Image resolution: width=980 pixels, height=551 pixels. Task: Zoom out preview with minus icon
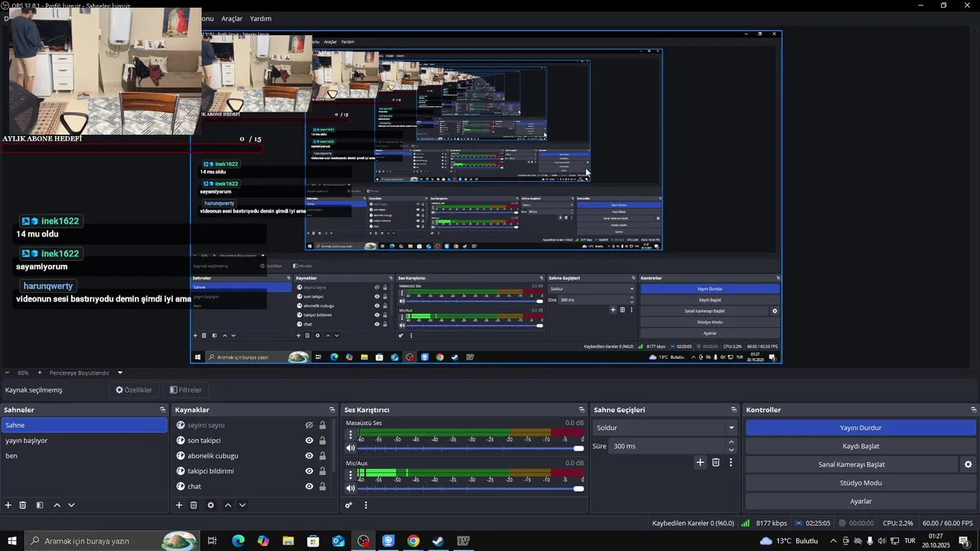tap(6, 373)
